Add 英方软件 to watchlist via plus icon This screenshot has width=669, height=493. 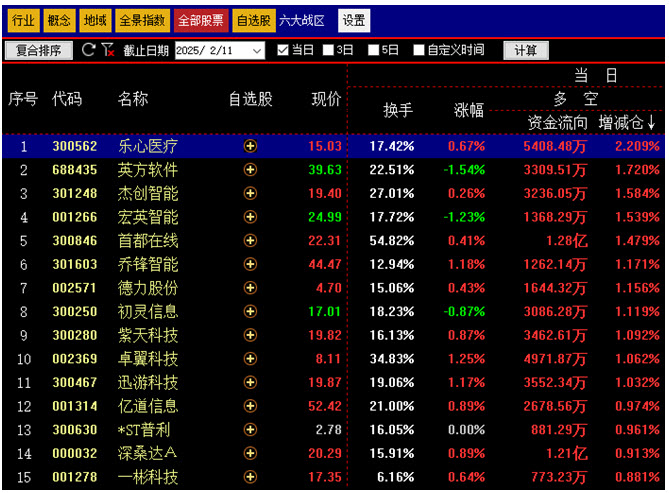(x=250, y=170)
